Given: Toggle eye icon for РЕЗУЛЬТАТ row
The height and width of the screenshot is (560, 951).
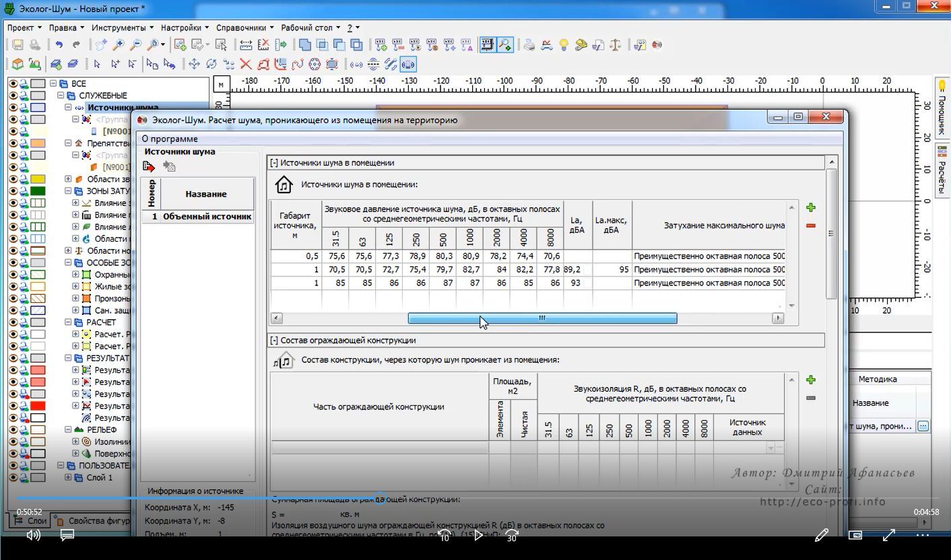Looking at the screenshot, I should [13, 358].
